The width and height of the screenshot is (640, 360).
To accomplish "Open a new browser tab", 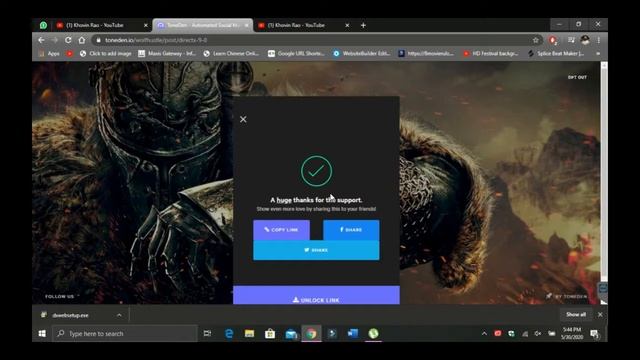I will point(363,25).
